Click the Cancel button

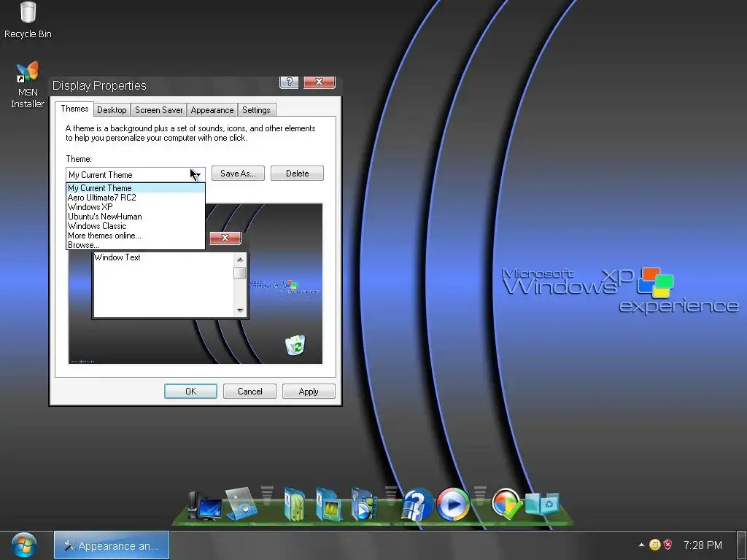(x=249, y=392)
